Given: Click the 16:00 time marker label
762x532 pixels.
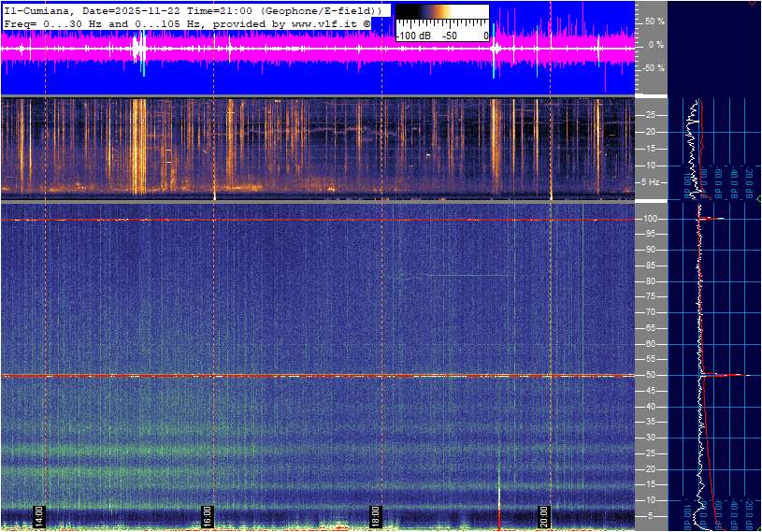Looking at the screenshot, I should point(208,517).
